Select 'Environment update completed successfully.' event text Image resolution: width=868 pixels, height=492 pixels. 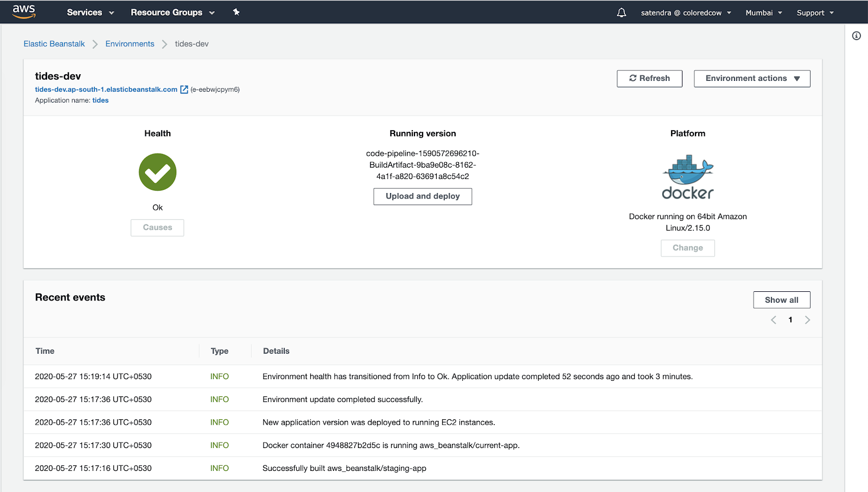(x=343, y=399)
